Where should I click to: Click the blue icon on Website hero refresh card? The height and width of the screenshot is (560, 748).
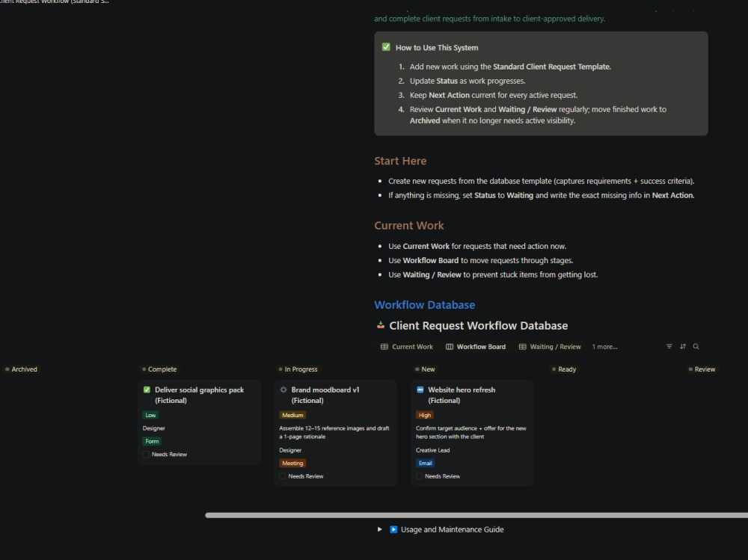(420, 390)
